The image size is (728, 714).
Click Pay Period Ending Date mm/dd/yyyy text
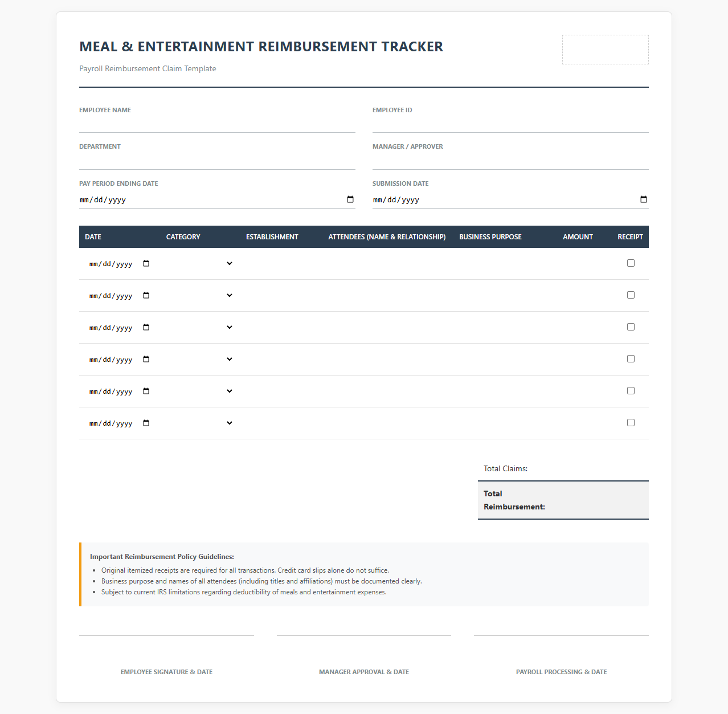tap(103, 200)
